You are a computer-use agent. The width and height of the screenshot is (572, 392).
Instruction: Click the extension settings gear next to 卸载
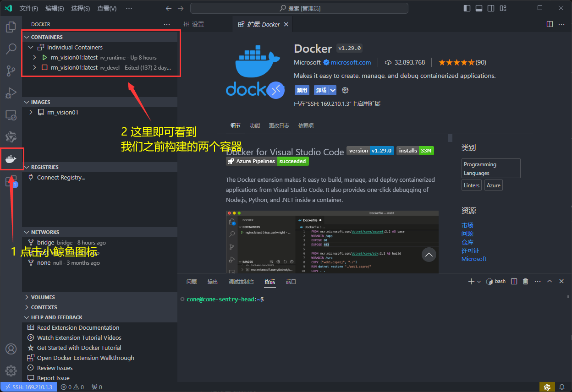click(x=345, y=90)
